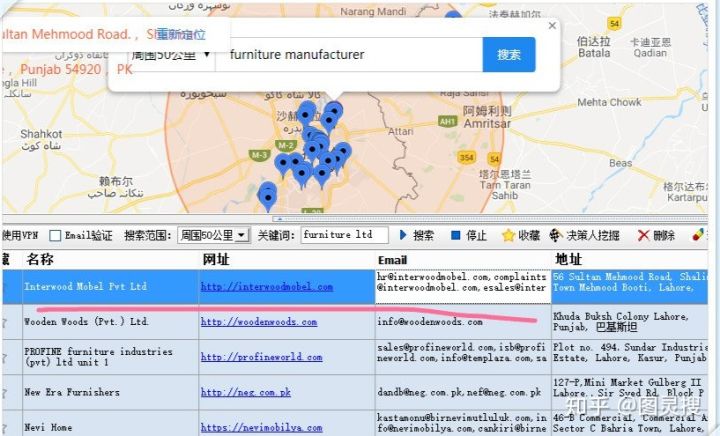720x436 pixels.
Task: Open 决策人挖掘 decision-maker mining tool
Action: click(x=585, y=235)
